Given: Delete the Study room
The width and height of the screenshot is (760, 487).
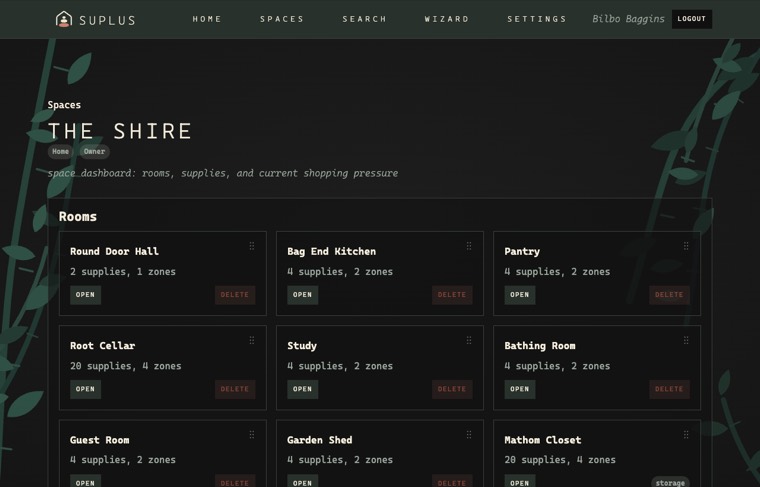Looking at the screenshot, I should (x=452, y=389).
